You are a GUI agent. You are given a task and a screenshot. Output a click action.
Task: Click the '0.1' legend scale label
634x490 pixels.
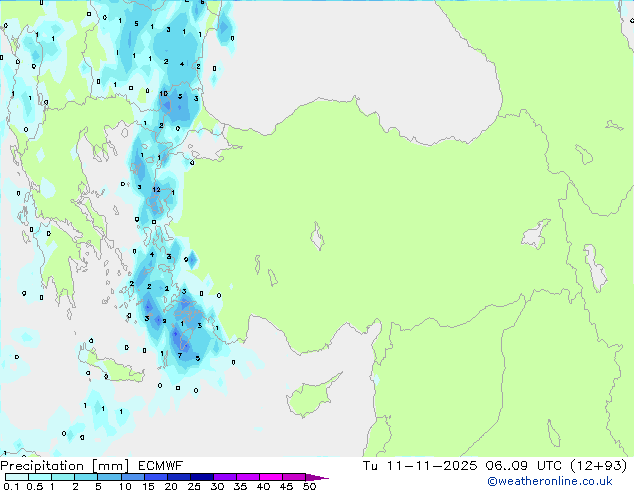click(11, 486)
